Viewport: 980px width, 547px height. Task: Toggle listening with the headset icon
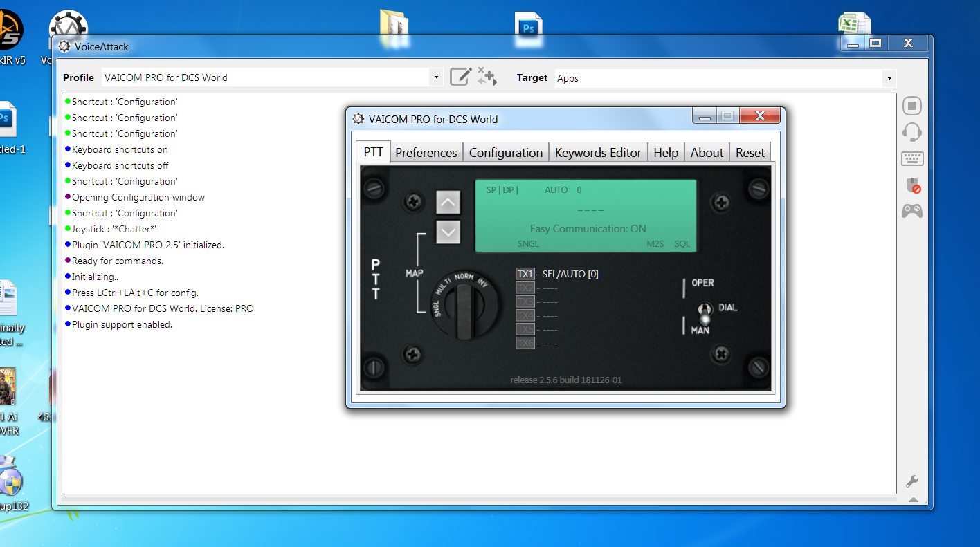point(912,131)
